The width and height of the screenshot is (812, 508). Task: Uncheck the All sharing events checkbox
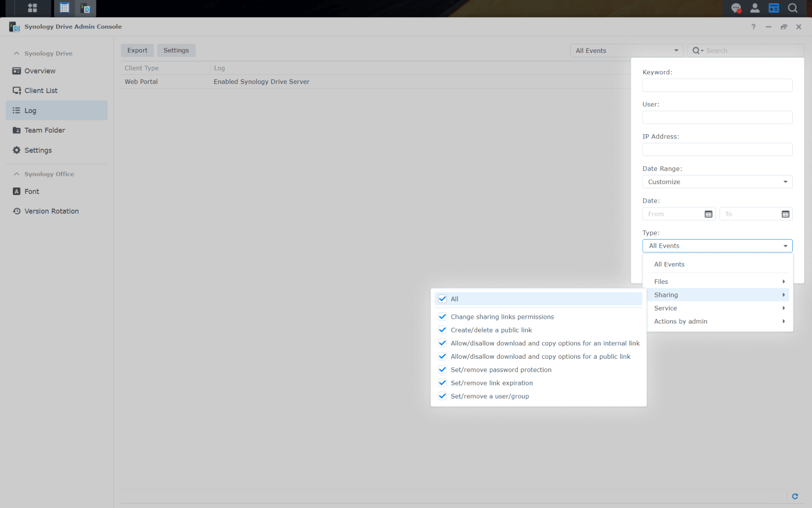coord(442,298)
